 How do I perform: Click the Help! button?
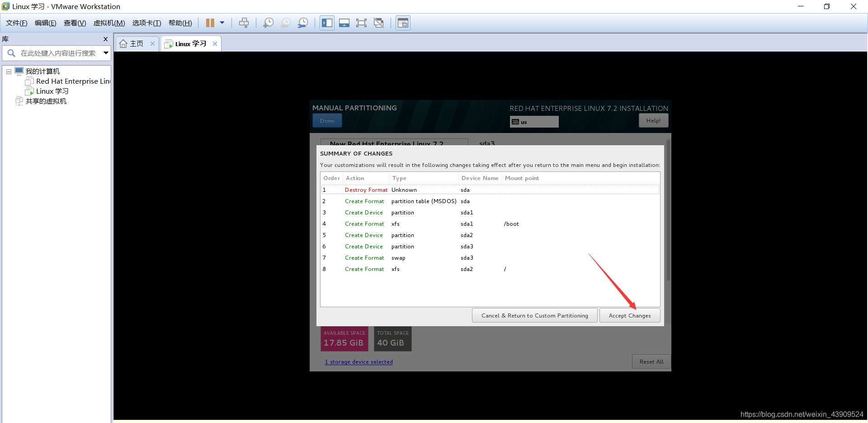pos(653,121)
